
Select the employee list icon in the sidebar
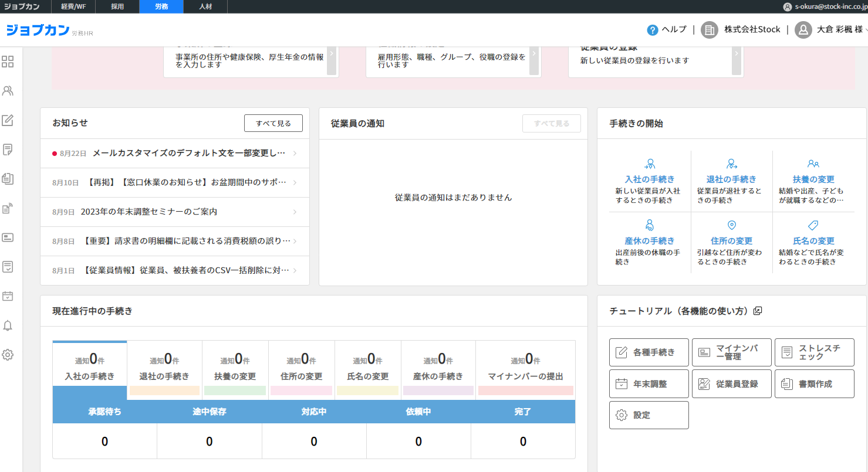pos(8,91)
